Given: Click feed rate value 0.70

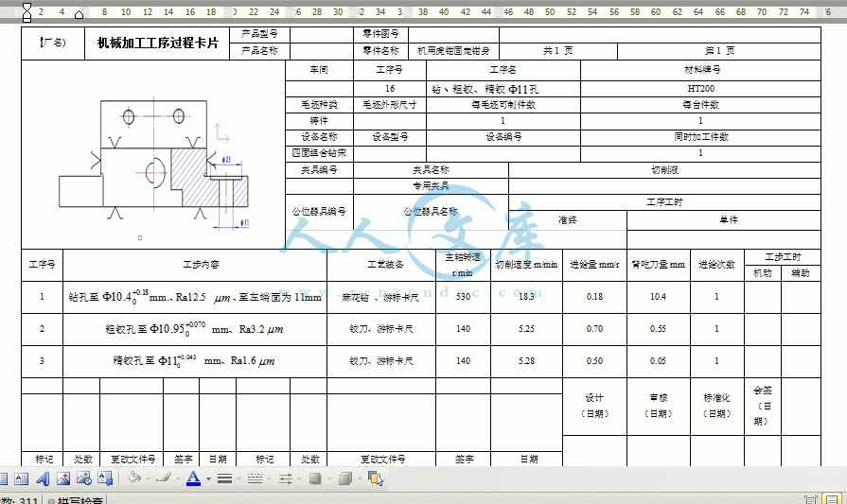Looking at the screenshot, I should (594, 329).
